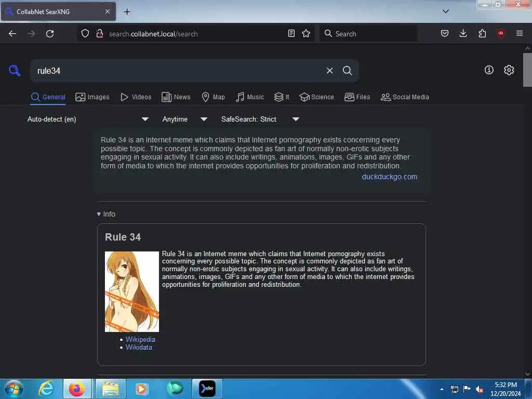Switch to the Music tab
The width and height of the screenshot is (532, 399).
pos(250,97)
